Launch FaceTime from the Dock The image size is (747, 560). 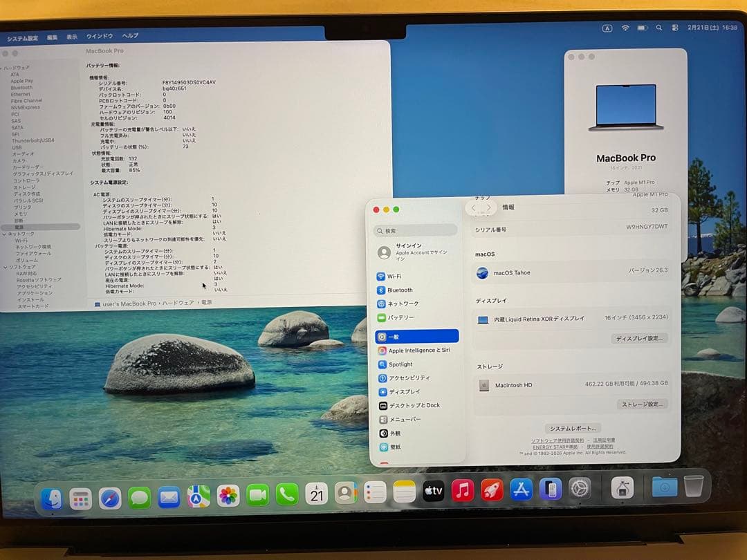258,495
